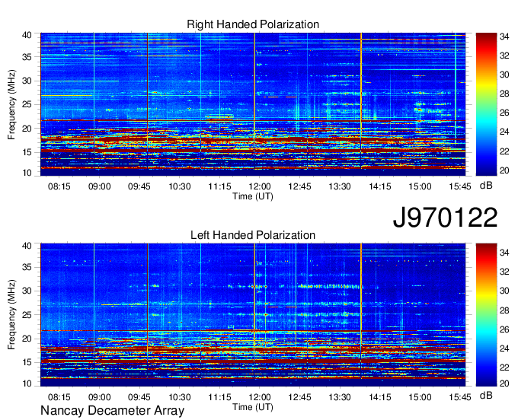This screenshot has width=518, height=420.
Task: Click the 40 MHz tick of Right Handed plot
Action: pyautogui.click(x=27, y=35)
